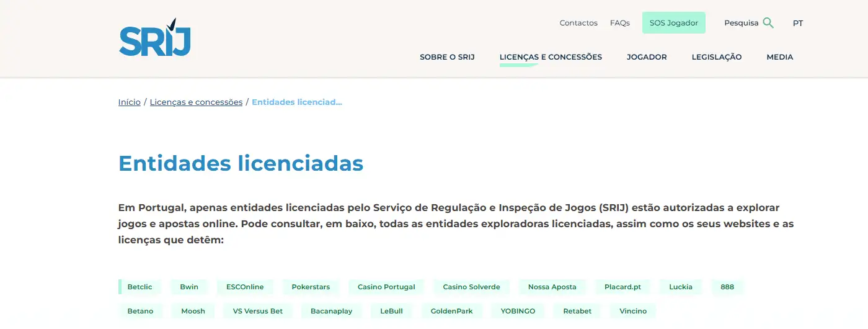Screen dimensions: 868x329
Task: Click the SOS Jogador button
Action: tap(674, 23)
